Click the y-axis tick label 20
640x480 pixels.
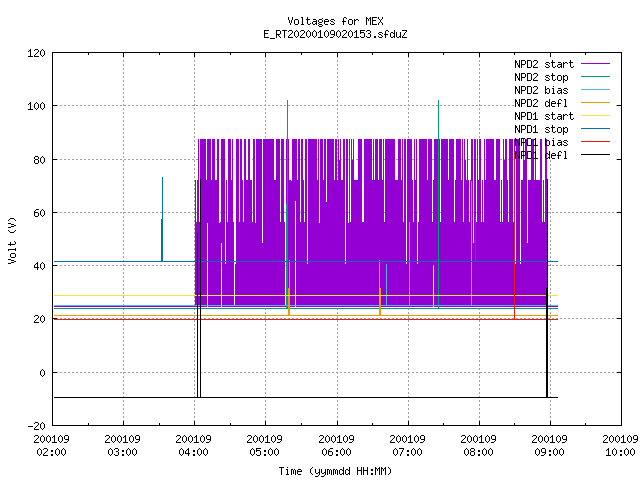pos(40,319)
